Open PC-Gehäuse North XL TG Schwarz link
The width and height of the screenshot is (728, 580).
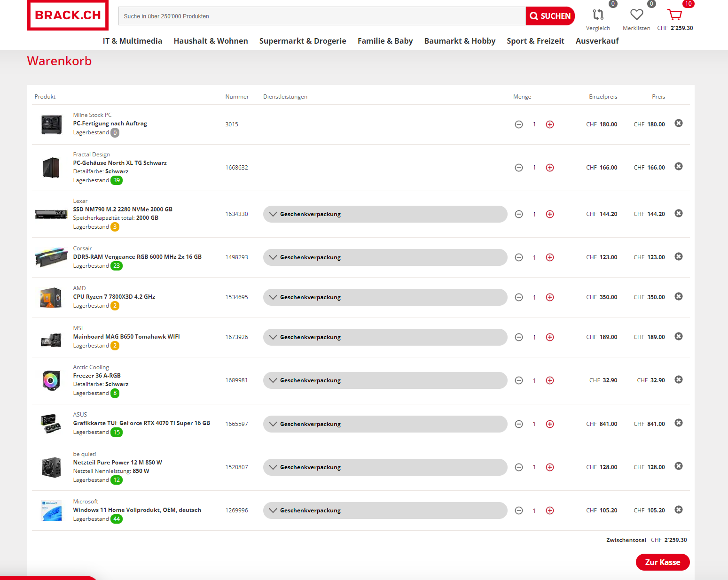[120, 163]
